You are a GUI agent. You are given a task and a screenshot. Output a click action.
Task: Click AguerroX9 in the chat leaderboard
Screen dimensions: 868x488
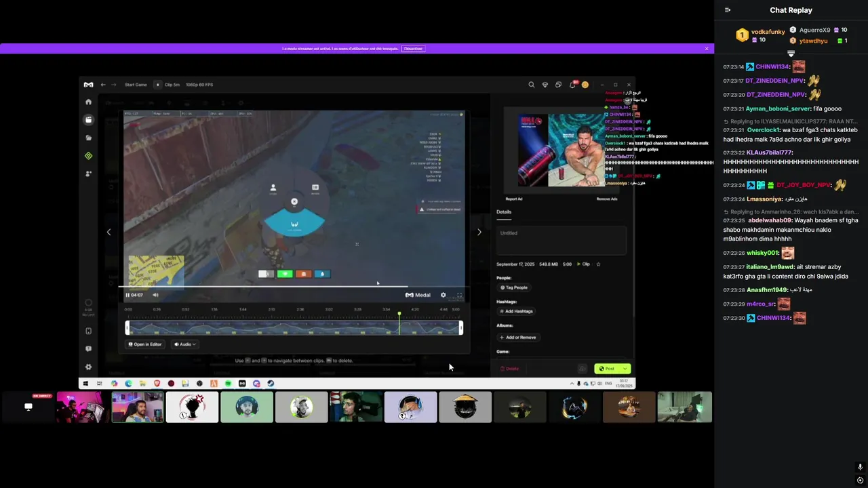[814, 30]
